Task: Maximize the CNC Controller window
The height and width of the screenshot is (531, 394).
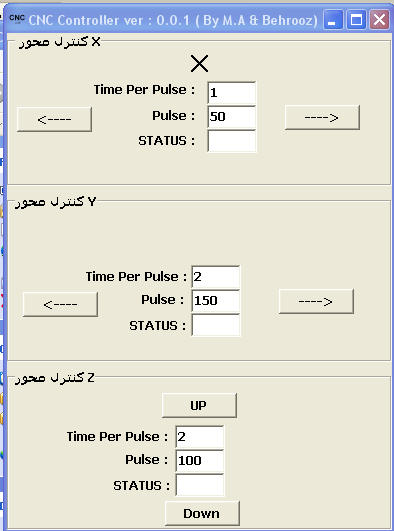Action: [356, 20]
